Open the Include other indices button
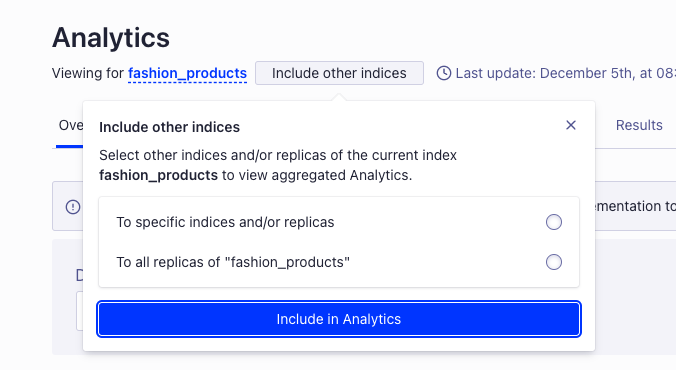676x370 pixels. [339, 73]
